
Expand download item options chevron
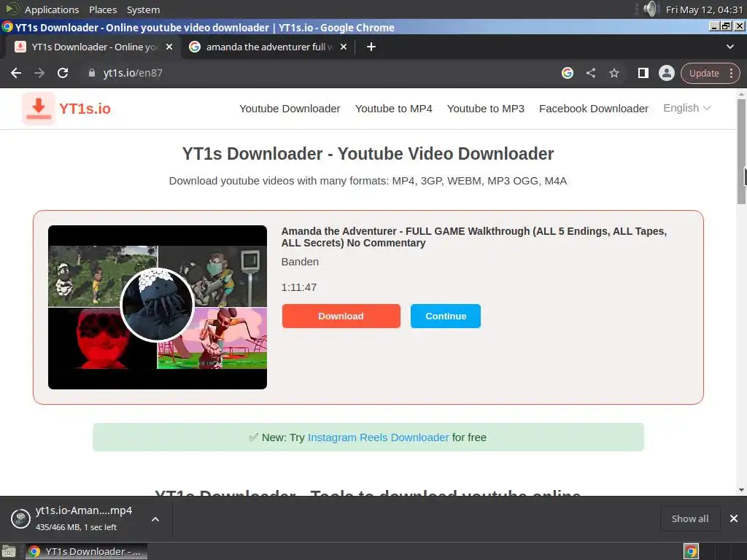155,519
